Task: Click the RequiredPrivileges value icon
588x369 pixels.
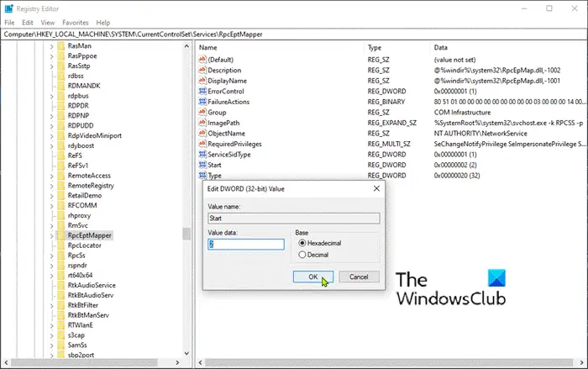Action: [x=202, y=144]
